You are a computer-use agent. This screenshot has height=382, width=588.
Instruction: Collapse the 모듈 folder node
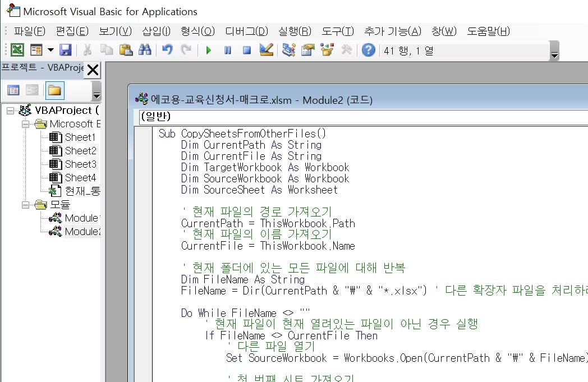pyautogui.click(x=25, y=205)
